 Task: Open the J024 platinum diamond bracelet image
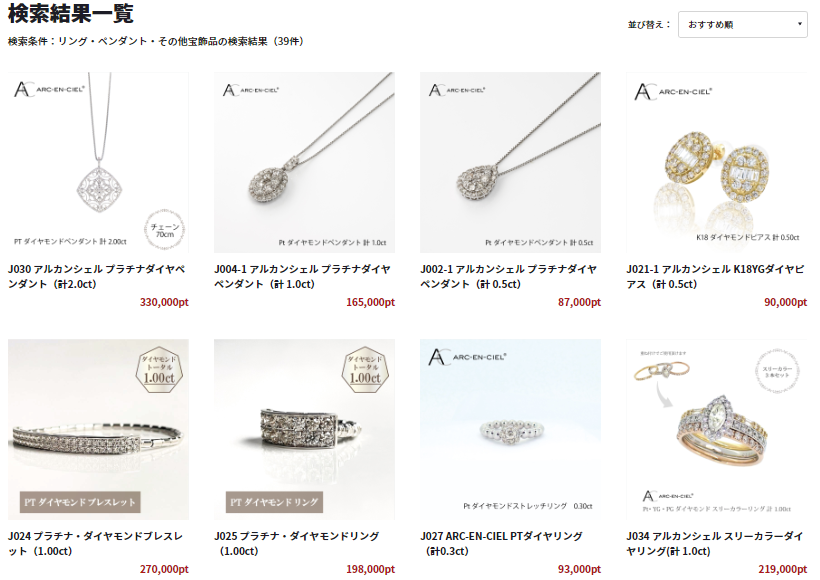[98, 429]
